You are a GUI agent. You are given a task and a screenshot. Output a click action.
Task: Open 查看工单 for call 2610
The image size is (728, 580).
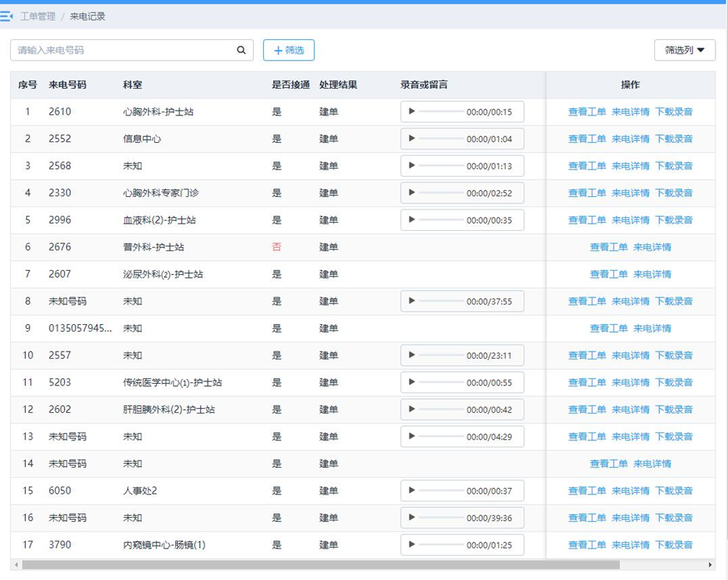click(x=587, y=111)
